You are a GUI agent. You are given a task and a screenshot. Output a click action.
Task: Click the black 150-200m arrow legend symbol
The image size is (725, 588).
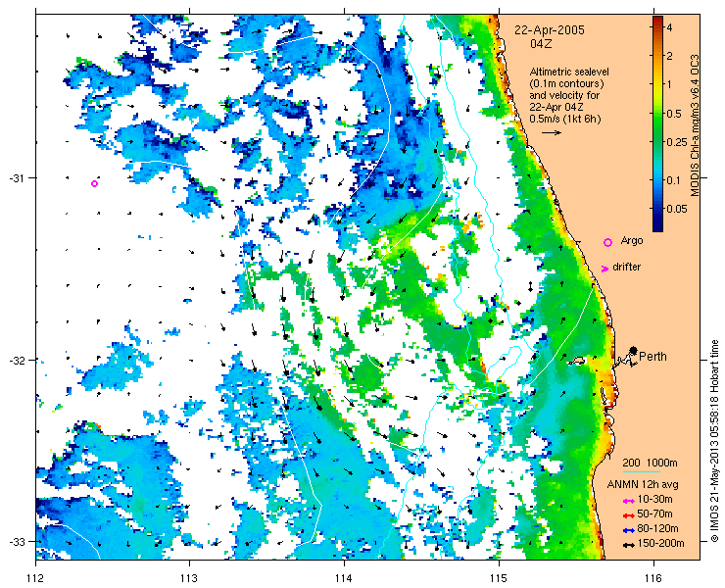(628, 545)
